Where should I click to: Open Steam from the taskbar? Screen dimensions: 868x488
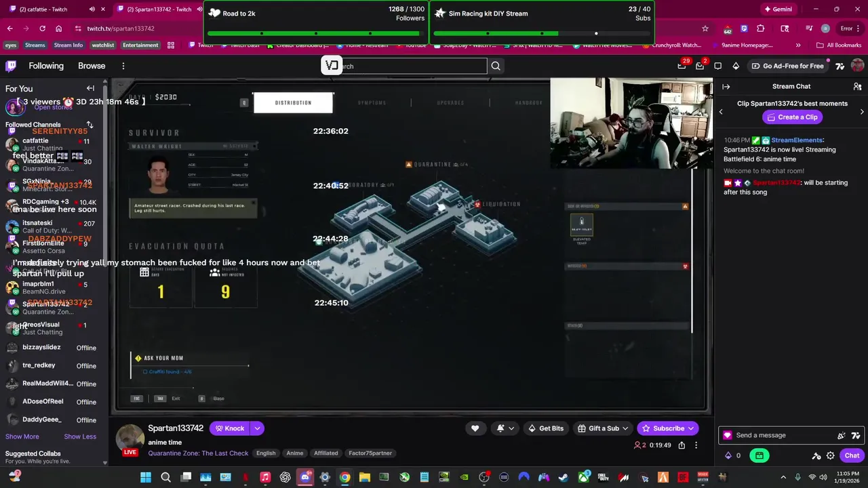pos(563,477)
